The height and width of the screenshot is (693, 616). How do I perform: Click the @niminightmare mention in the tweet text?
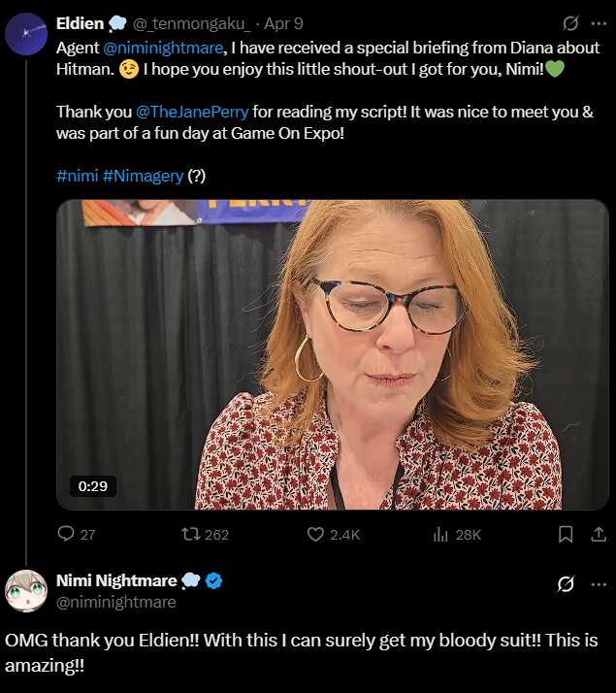pyautogui.click(x=163, y=47)
